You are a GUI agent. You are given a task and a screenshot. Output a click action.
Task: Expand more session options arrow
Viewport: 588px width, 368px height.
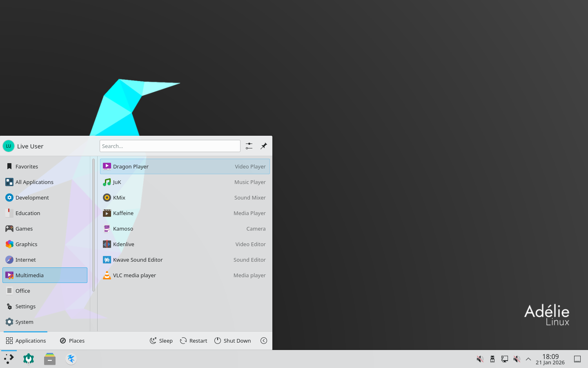click(264, 341)
